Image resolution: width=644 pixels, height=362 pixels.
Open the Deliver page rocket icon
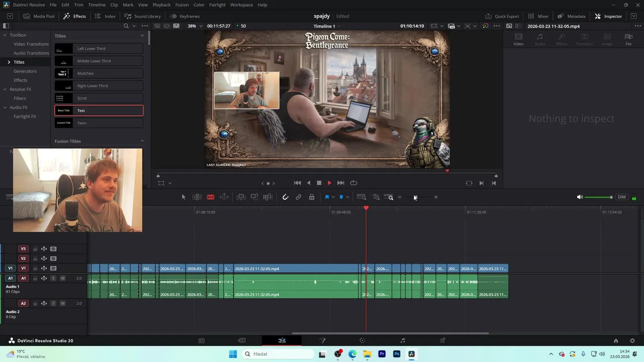point(443,340)
